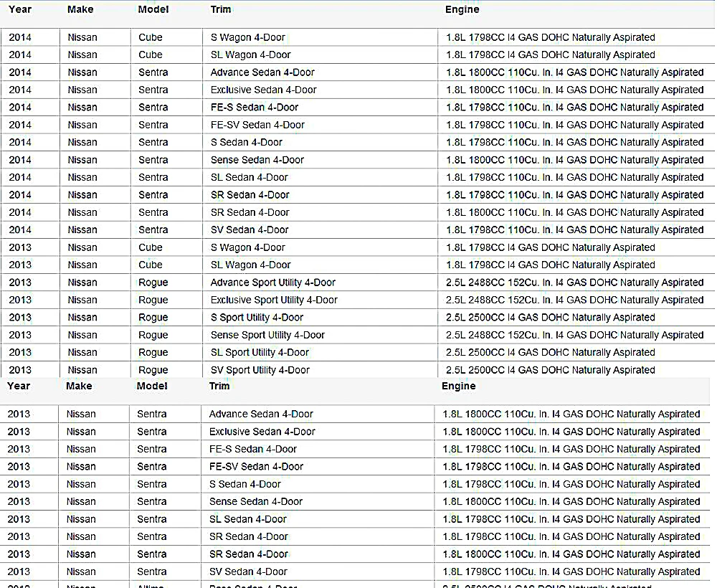This screenshot has width=717, height=588.
Task: Click '2013' year in Rogue Sense Sport Utility row
Action: tap(20, 335)
